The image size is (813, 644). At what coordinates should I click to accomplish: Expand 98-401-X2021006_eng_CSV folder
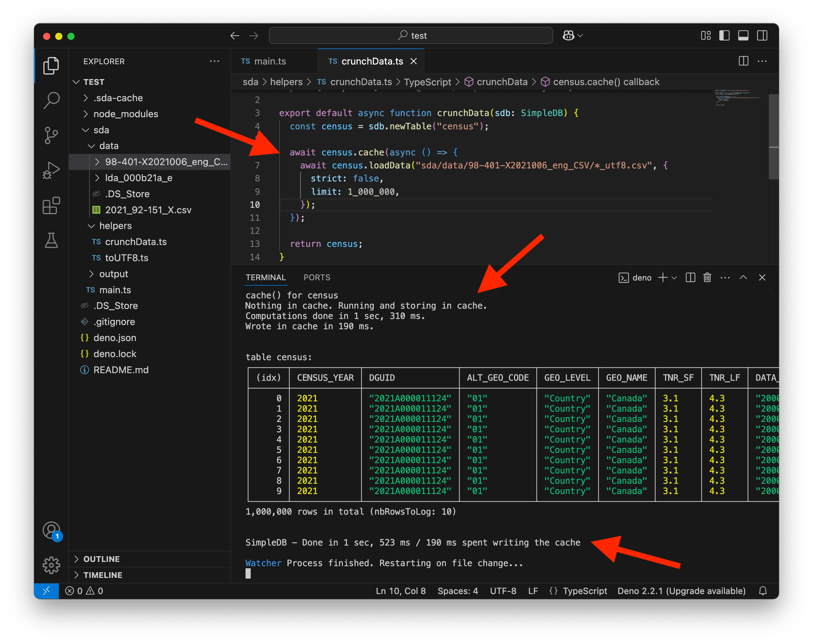149,162
